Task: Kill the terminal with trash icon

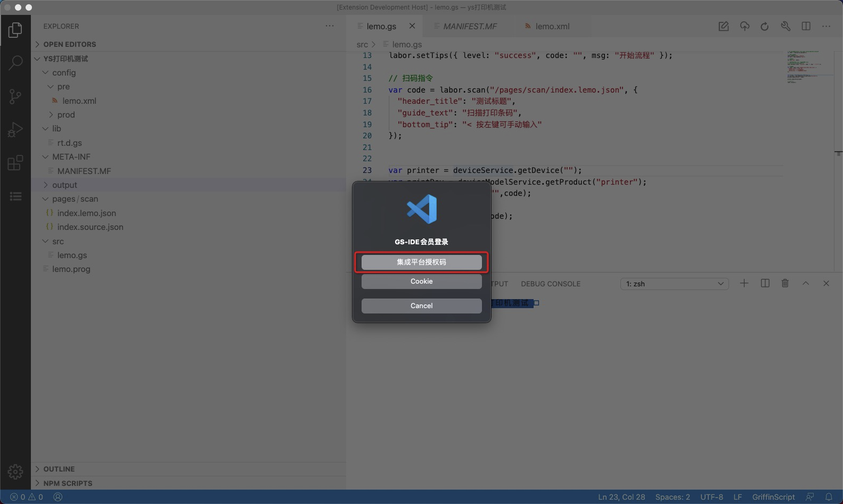Action: pyautogui.click(x=785, y=283)
